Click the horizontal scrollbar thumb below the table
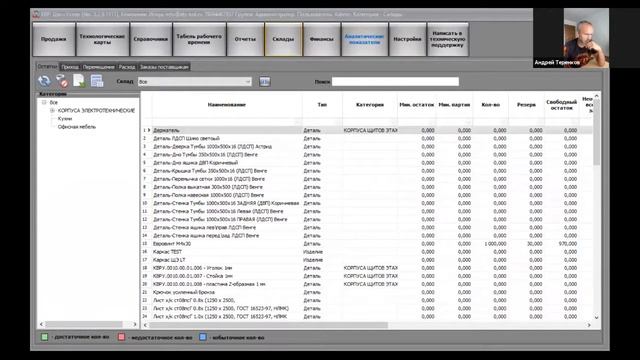The height and width of the screenshot is (360, 640). click(x=268, y=325)
